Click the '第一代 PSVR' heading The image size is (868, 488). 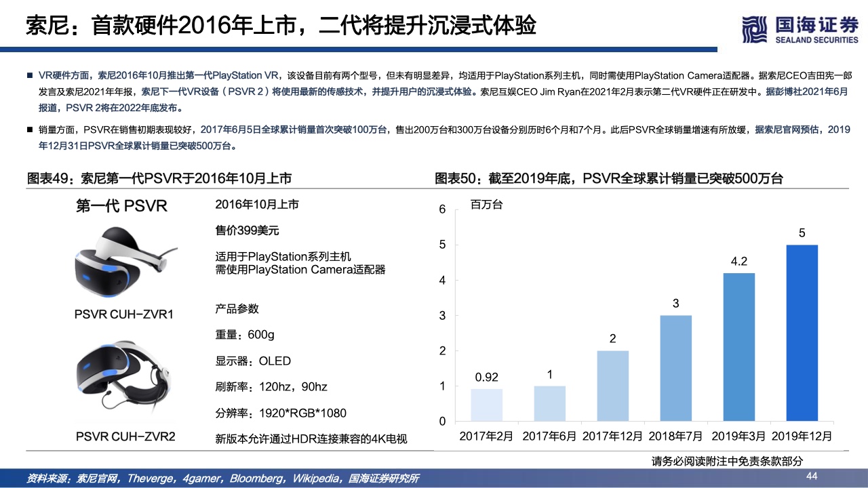121,205
